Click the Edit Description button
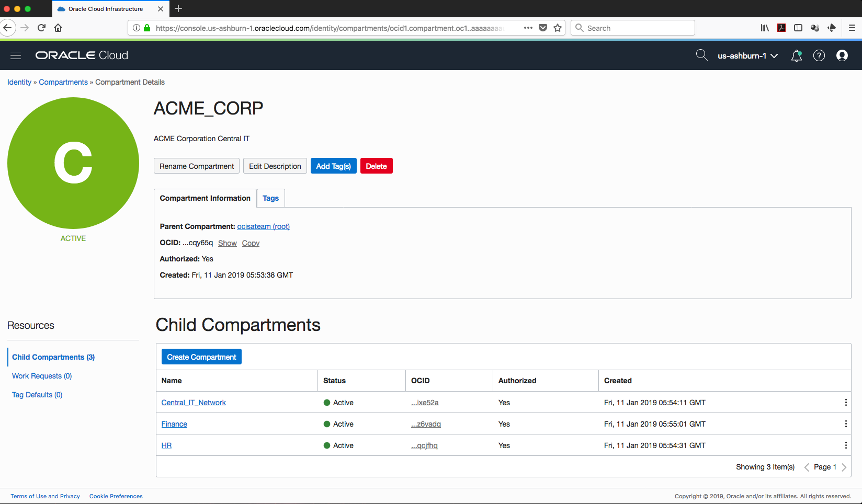The width and height of the screenshot is (862, 504). click(275, 166)
